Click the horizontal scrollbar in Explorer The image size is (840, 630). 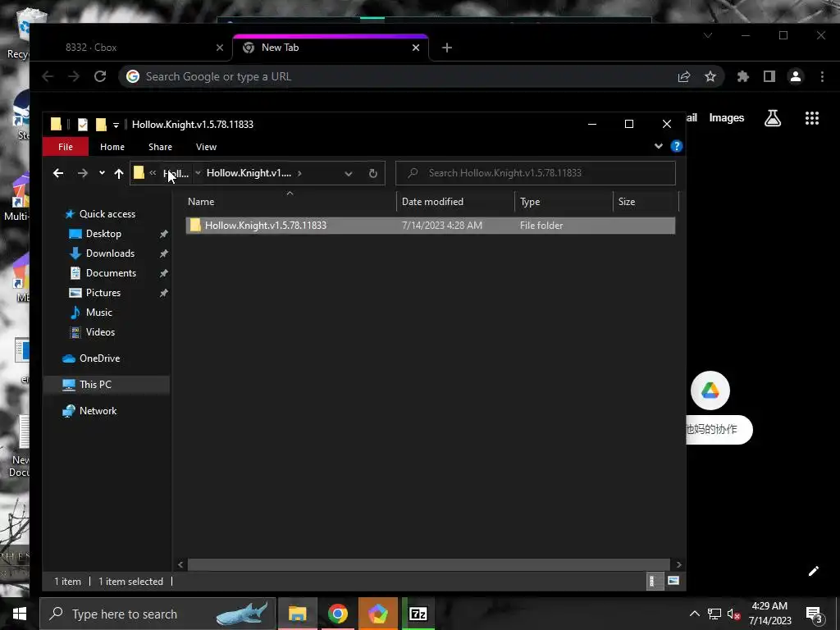pyautogui.click(x=428, y=564)
